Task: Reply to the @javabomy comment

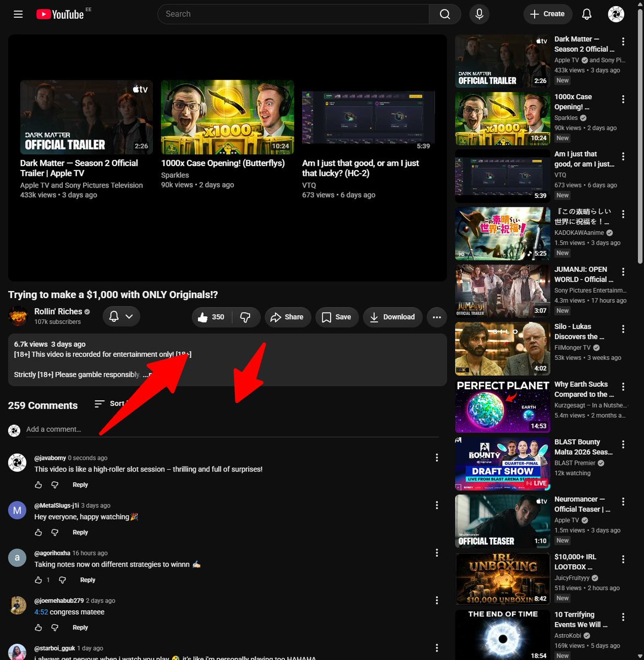Action: tap(80, 485)
